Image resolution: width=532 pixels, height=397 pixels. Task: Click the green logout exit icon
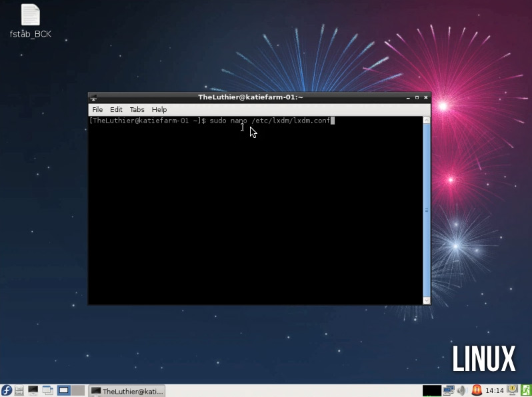click(x=525, y=390)
